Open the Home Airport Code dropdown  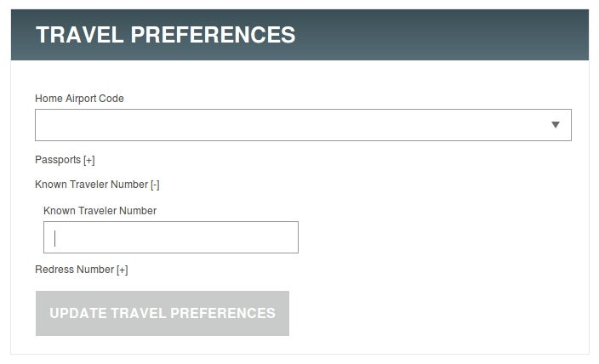303,125
